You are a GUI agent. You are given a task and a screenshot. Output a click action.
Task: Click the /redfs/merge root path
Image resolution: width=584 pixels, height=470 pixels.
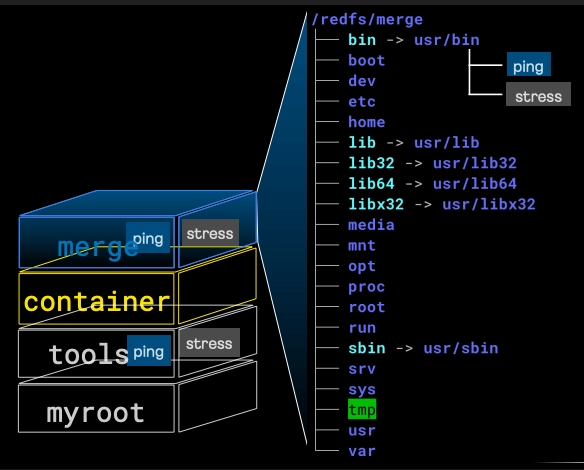click(367, 19)
